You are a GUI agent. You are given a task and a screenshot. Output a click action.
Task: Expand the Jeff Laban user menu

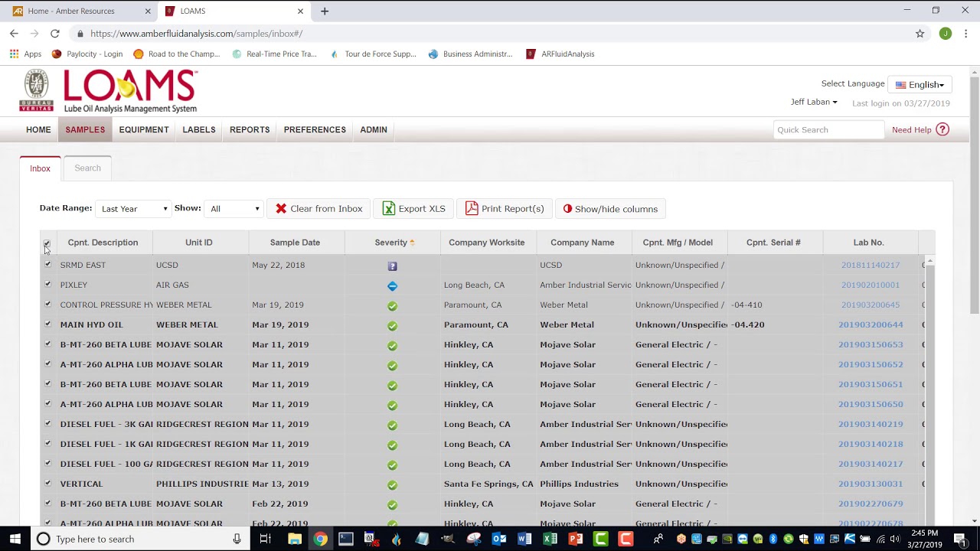(x=814, y=102)
